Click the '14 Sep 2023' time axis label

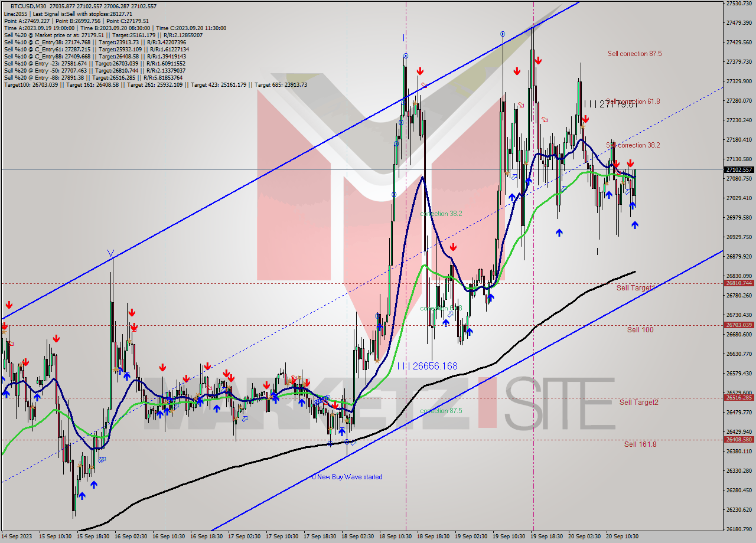[17, 537]
